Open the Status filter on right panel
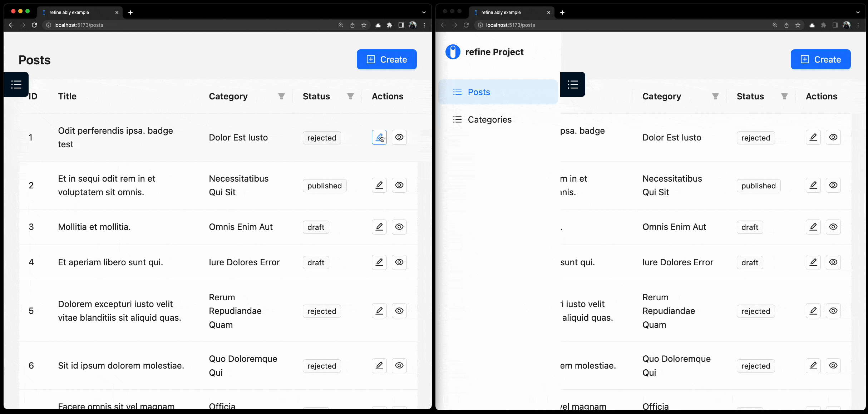 784,96
